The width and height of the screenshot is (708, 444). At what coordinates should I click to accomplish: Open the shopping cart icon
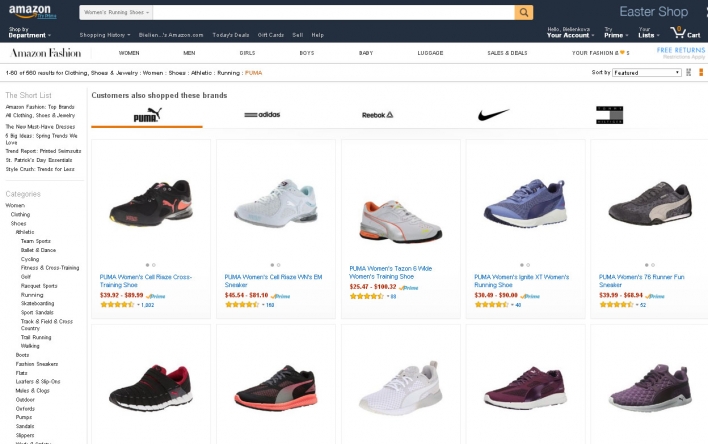tap(685, 33)
